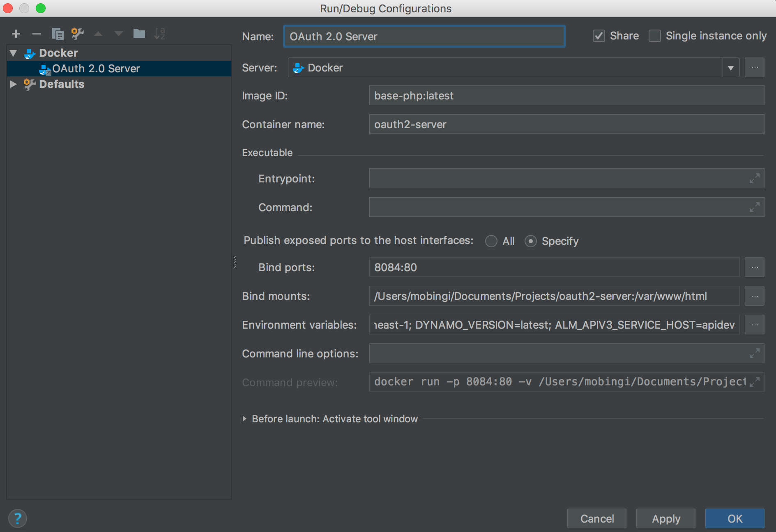
Task: Click the splitter handle between the panels
Action: pyautogui.click(x=235, y=262)
